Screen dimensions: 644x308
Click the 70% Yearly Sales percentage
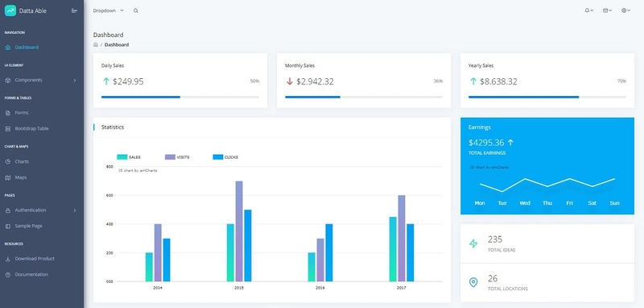(621, 81)
